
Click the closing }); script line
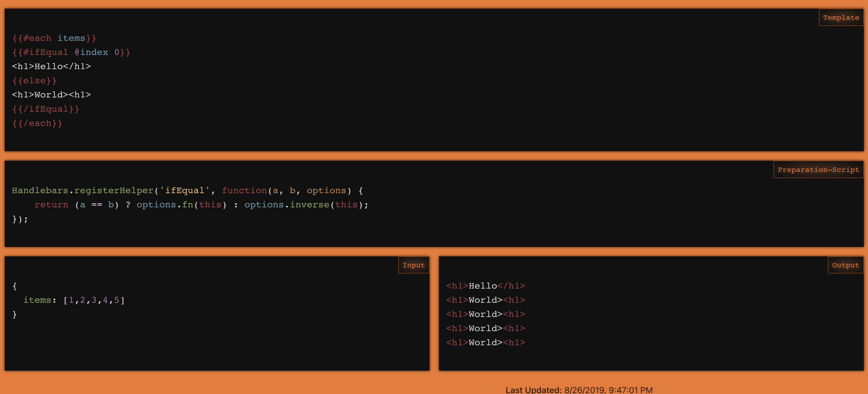20,219
